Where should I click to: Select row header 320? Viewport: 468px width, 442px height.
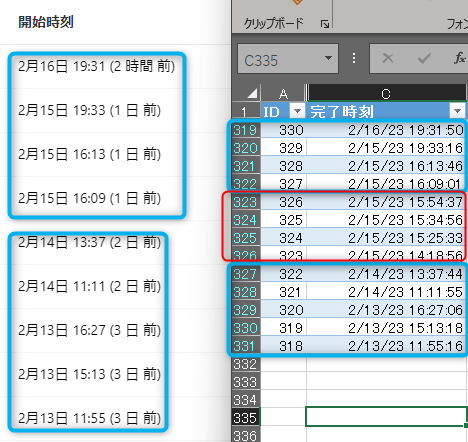[246, 148]
